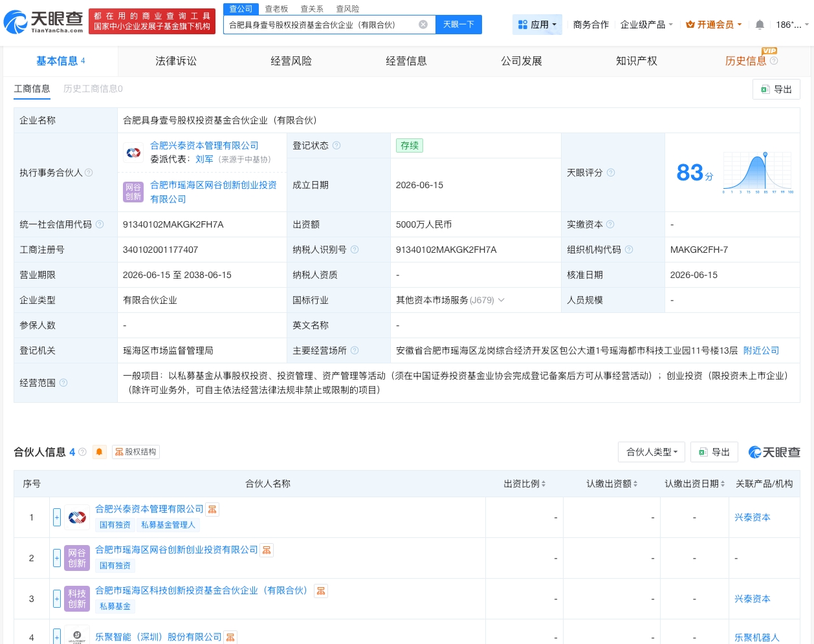814x644 pixels.
Task: Open 附近公司 link after the address
Action: pyautogui.click(x=761, y=350)
